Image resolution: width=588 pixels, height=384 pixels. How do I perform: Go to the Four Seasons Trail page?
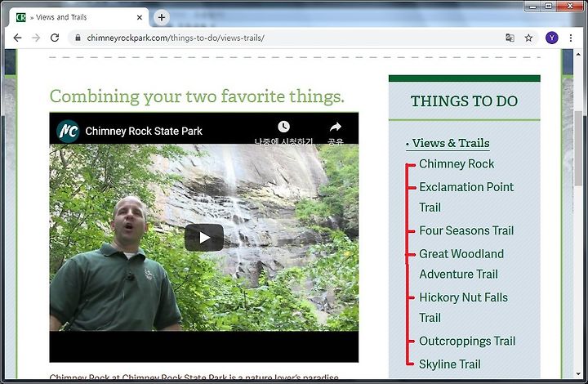pos(466,230)
